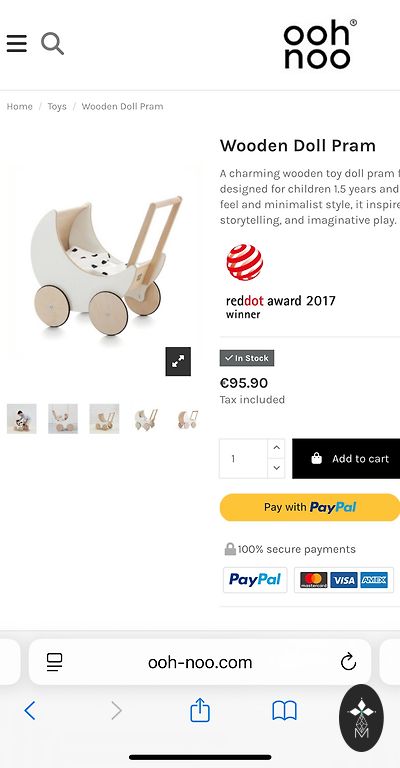
Task: Click the quantity input field
Action: [x=243, y=458]
